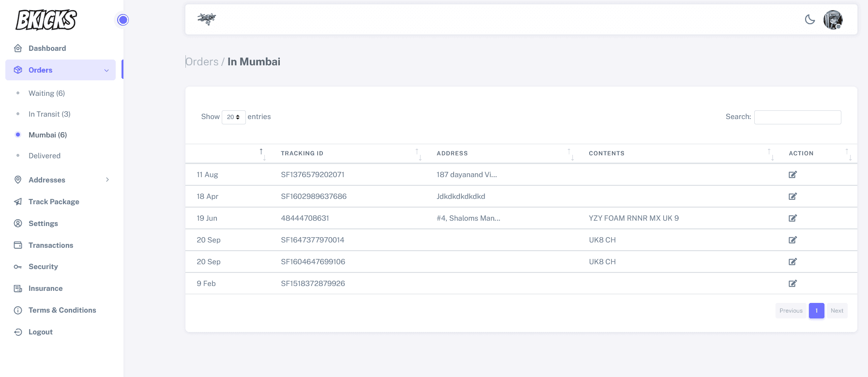Toggle the sidebar pin radio button

(x=123, y=20)
